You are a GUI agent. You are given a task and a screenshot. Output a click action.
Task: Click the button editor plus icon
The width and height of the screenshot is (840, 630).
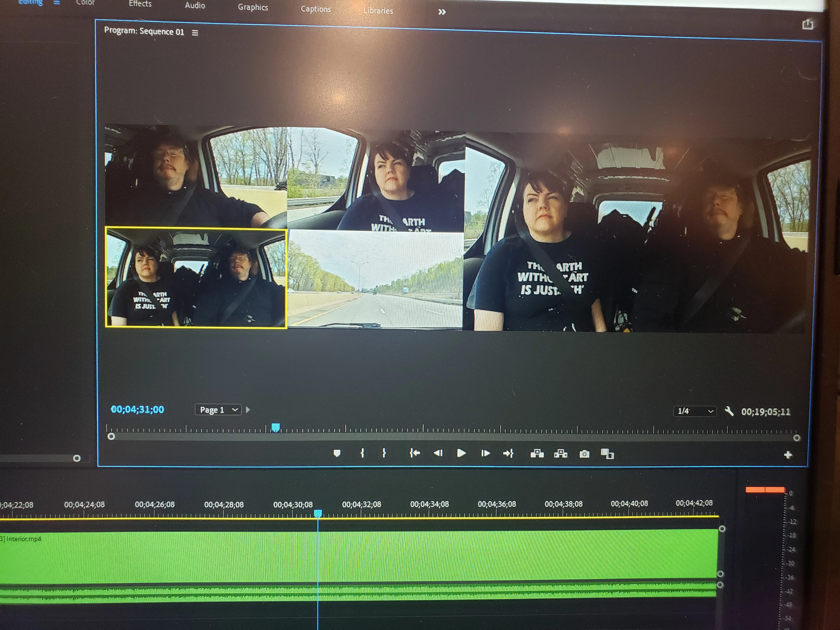[x=787, y=455]
